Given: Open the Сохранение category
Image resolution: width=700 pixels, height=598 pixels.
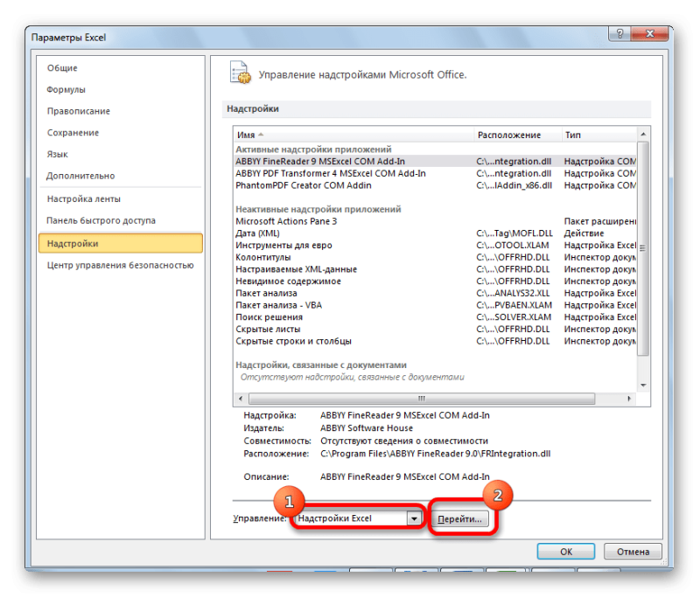Looking at the screenshot, I should click(x=73, y=132).
